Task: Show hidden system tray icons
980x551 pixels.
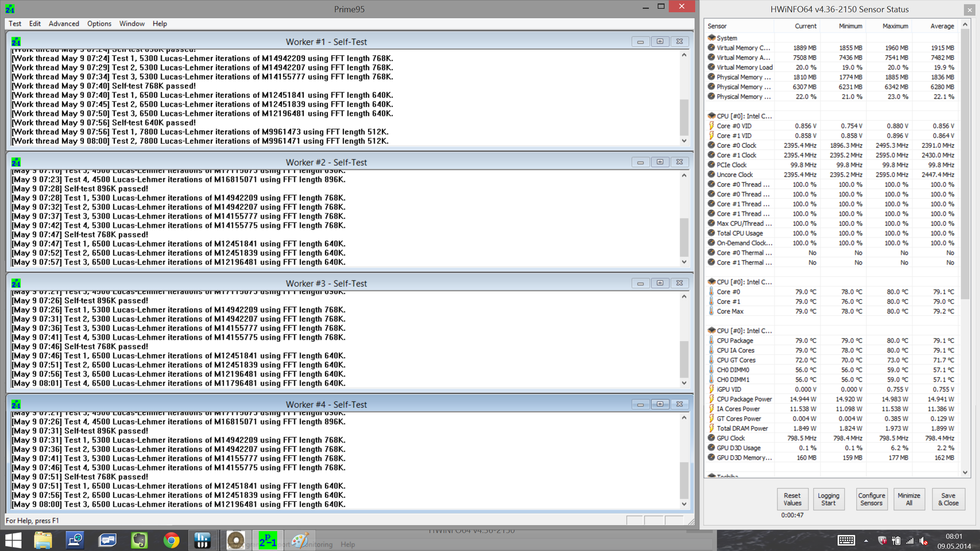Action: 866,541
